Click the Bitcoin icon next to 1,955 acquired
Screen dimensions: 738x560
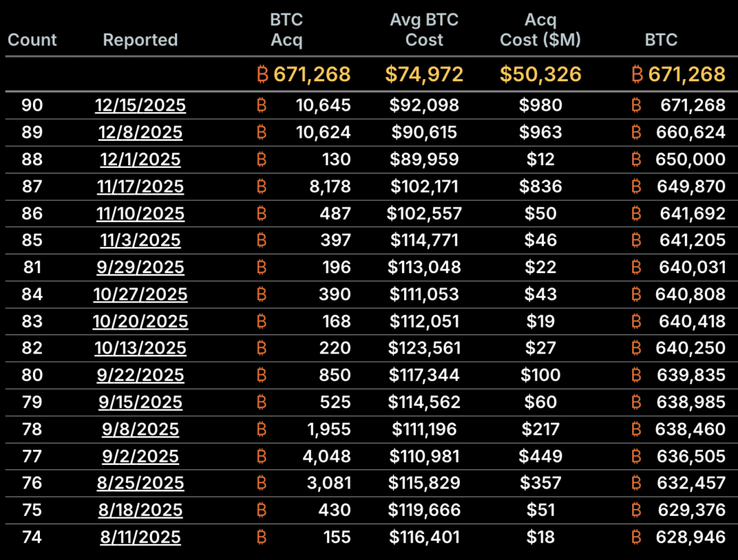[x=262, y=429]
